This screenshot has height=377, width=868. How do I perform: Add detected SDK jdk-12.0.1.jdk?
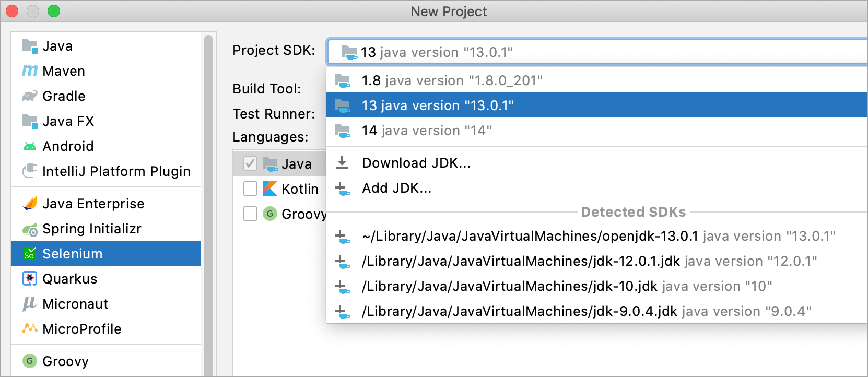(597, 261)
